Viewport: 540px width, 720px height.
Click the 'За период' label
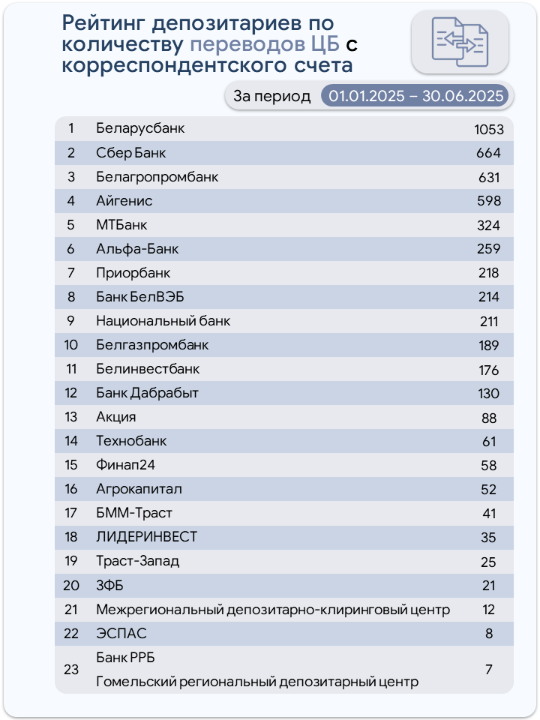(272, 96)
